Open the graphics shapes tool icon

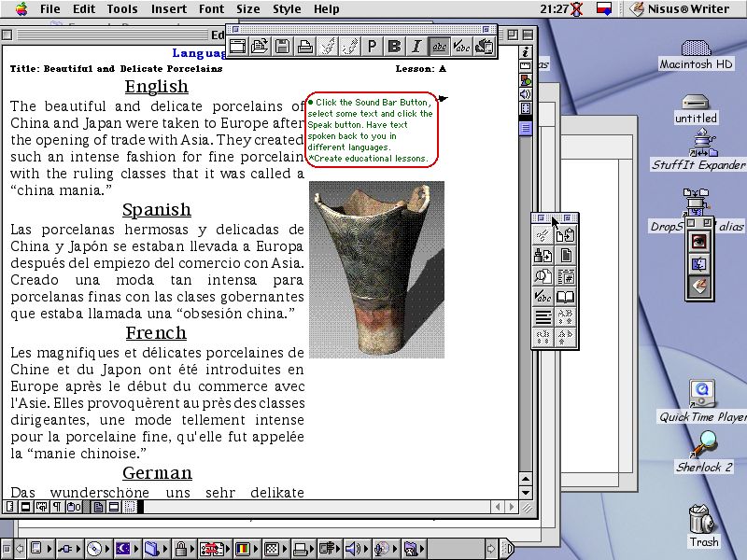[526, 80]
